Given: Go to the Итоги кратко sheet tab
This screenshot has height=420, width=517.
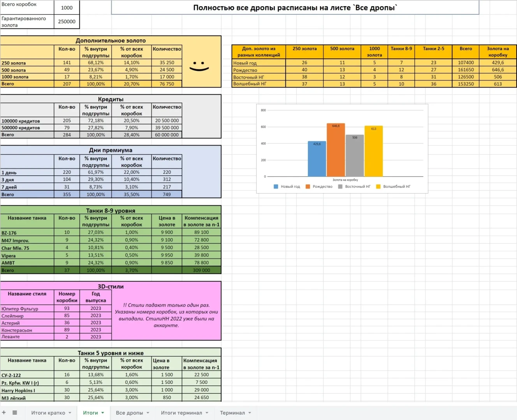Looking at the screenshot, I should point(48,413).
